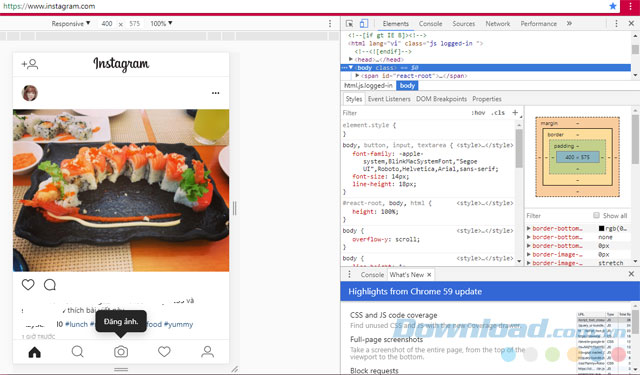640x375 pixels.
Task: Open the Event Listeners subtab
Action: [x=389, y=99]
